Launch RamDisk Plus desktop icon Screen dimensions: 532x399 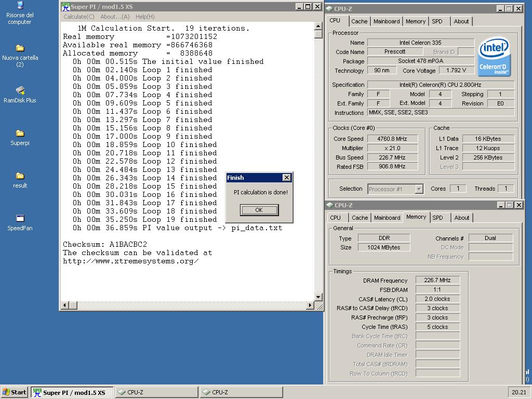pyautogui.click(x=20, y=95)
